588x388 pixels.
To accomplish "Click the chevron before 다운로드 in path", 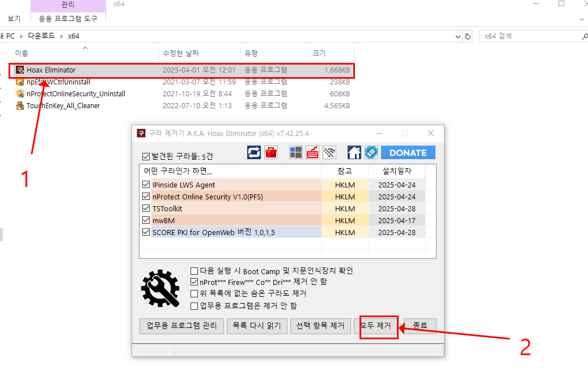I will 21,36.
